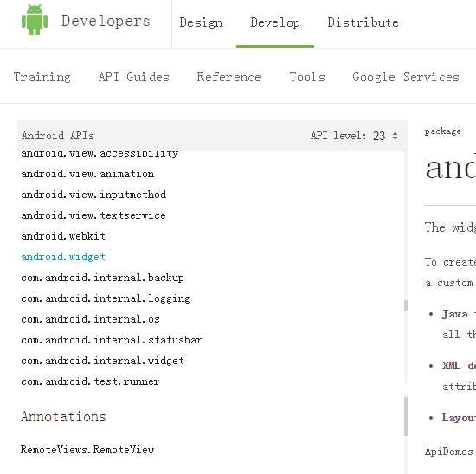Screen dimensions: 476x474
Task: Click the Developers site title
Action: (x=106, y=21)
